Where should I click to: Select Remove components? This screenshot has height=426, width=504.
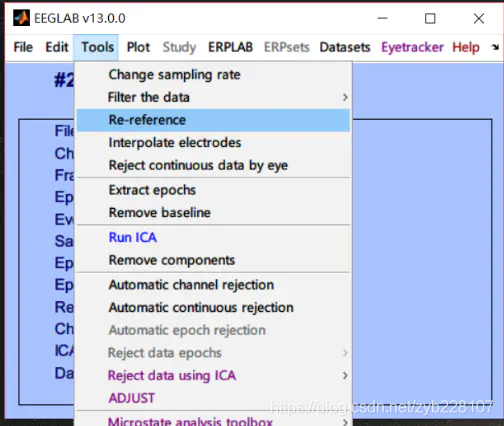point(213,260)
